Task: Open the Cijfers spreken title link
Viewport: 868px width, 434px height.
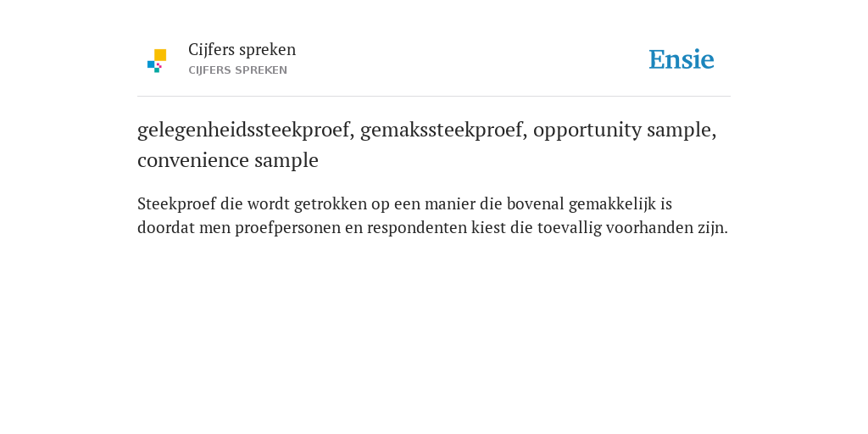Action: point(242,50)
